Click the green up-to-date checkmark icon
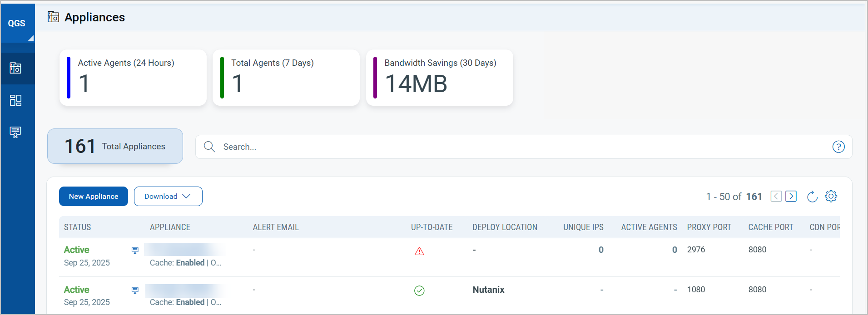This screenshot has width=868, height=315. point(419,290)
